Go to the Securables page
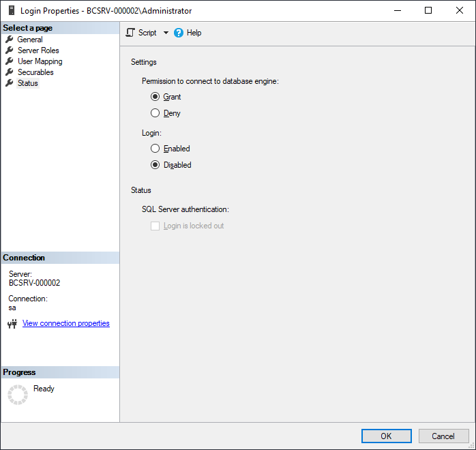476x450 pixels. (35, 72)
